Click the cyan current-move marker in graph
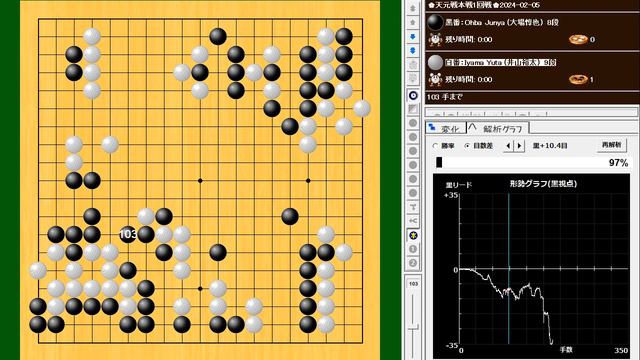The width and height of the screenshot is (640, 360). pos(509,269)
